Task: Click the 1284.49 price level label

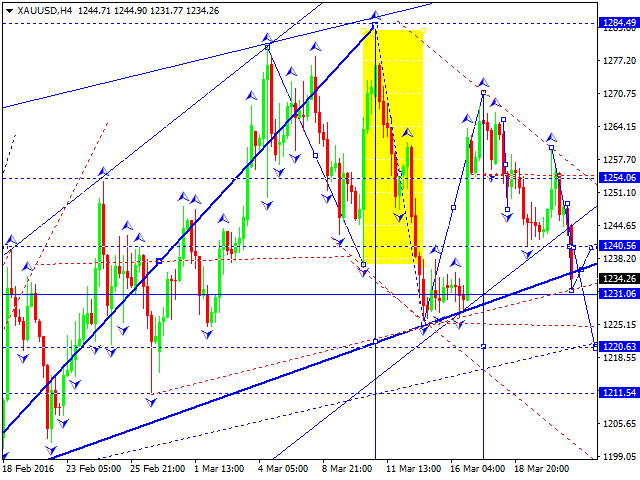Action: click(x=619, y=24)
